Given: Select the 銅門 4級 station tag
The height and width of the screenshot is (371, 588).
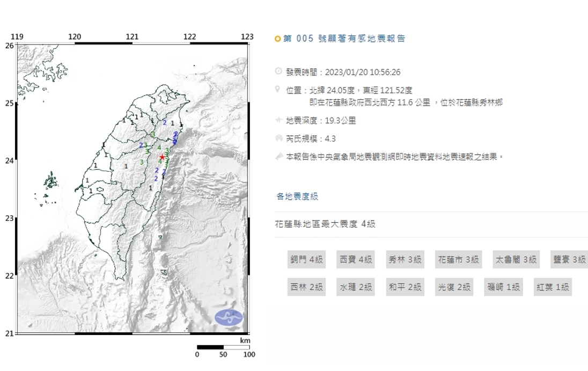Looking at the screenshot, I should pyautogui.click(x=305, y=259).
